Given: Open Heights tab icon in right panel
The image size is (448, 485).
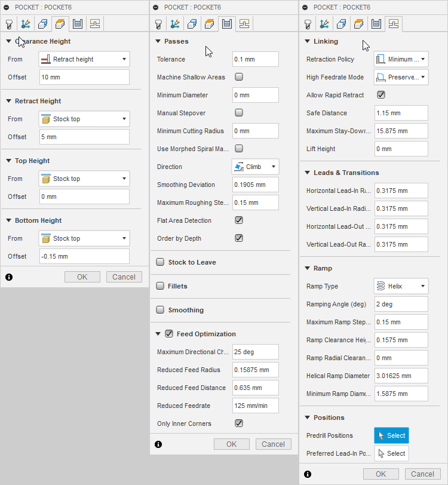Looking at the screenshot, I should pyautogui.click(x=359, y=24).
